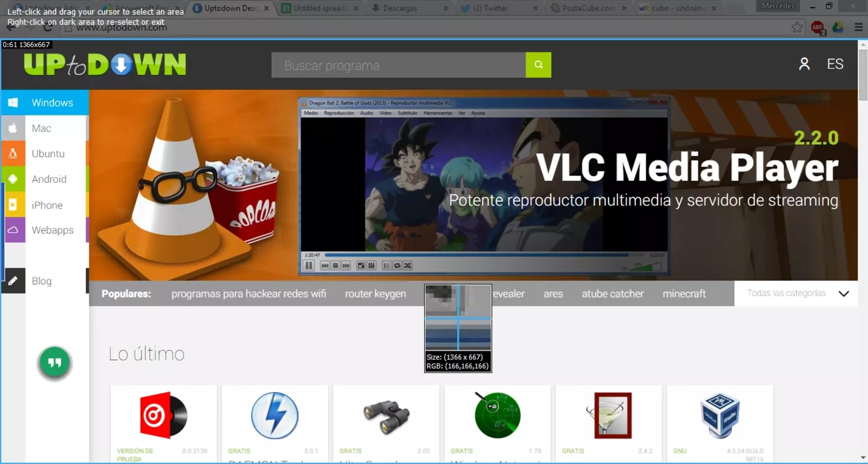Open the Chrome hamburger menu
The width and height of the screenshot is (868, 464).
(x=858, y=27)
